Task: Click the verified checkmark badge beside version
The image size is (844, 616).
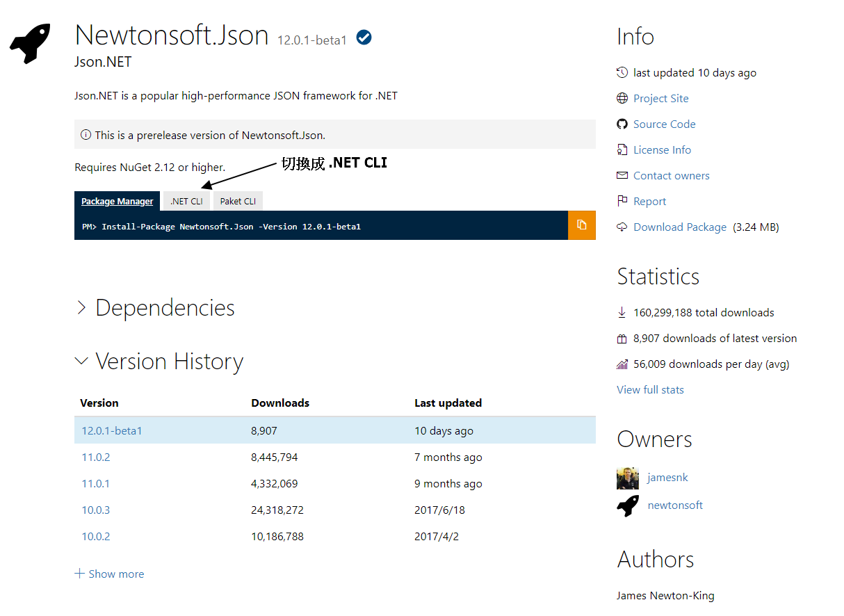Action: (x=364, y=38)
